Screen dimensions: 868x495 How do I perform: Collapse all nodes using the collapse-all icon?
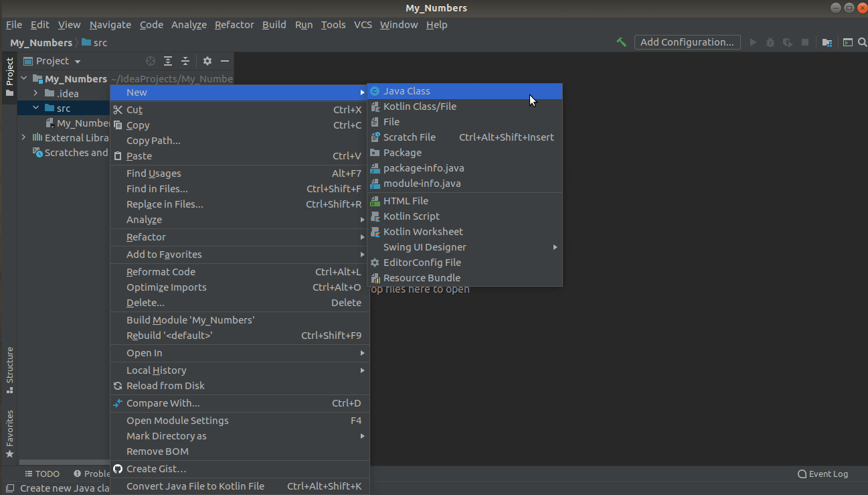point(185,60)
